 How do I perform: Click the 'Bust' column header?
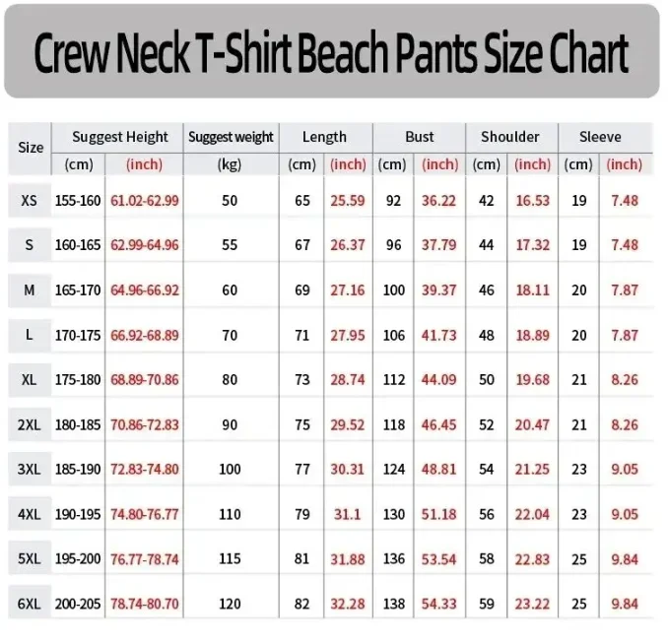tap(420, 137)
